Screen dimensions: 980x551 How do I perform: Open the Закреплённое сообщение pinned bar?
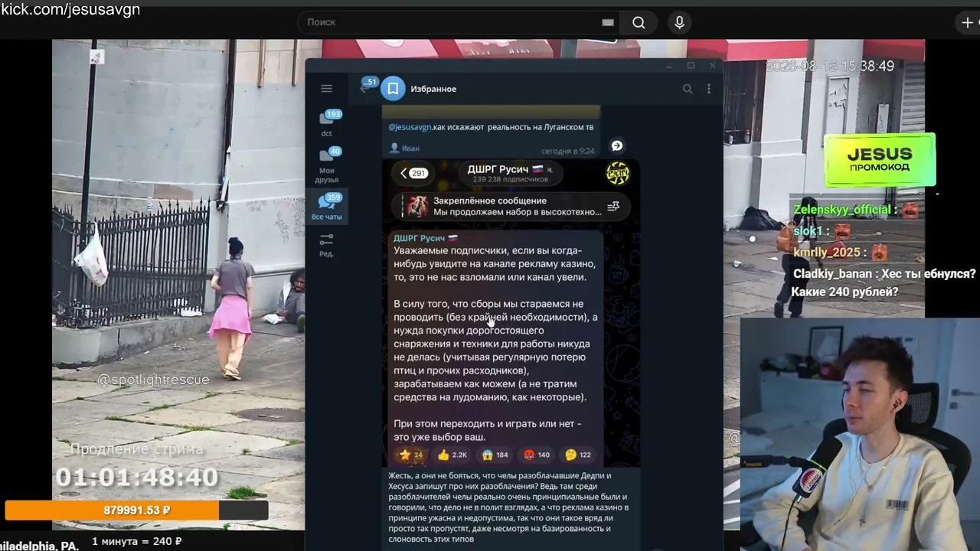tap(511, 206)
